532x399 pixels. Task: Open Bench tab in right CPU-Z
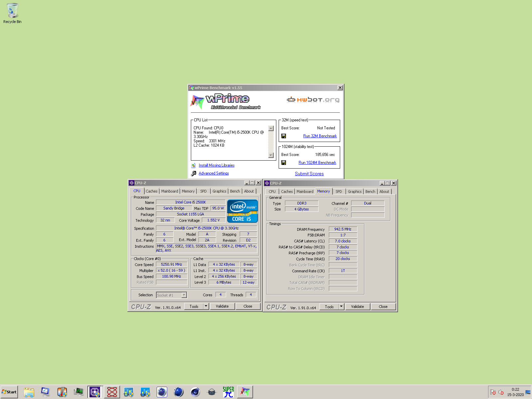point(370,192)
